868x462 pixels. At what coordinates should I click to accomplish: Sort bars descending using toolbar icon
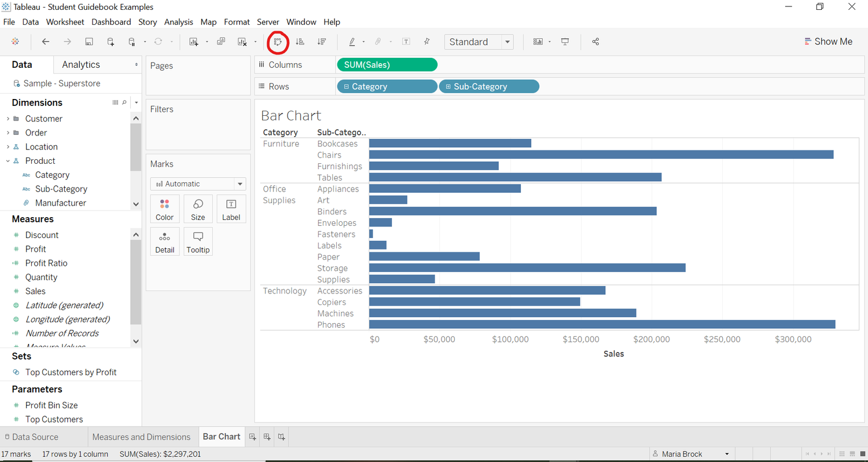click(x=322, y=42)
